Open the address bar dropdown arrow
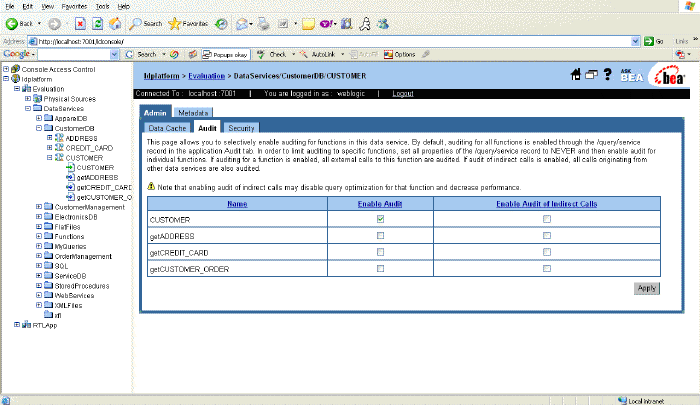 (636, 41)
